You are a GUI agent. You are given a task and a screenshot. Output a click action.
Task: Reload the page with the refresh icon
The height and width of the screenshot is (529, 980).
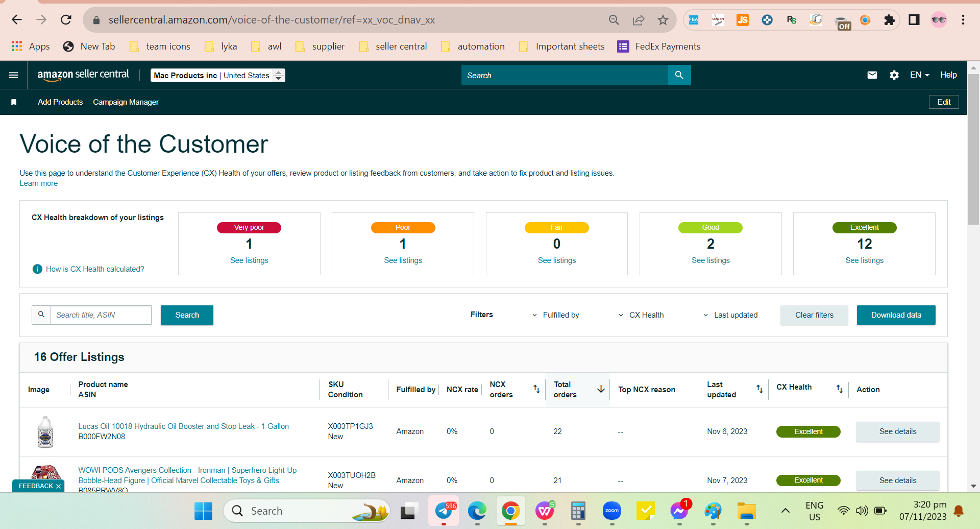(66, 20)
